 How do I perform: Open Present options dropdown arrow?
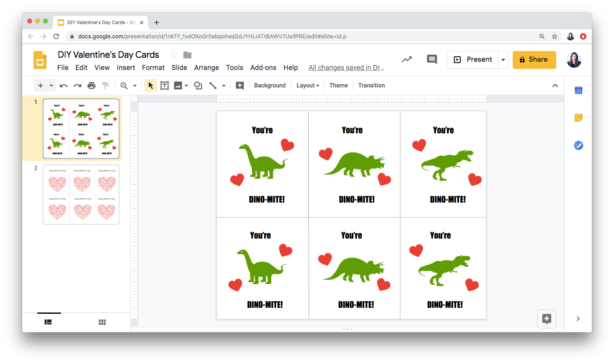coord(503,60)
